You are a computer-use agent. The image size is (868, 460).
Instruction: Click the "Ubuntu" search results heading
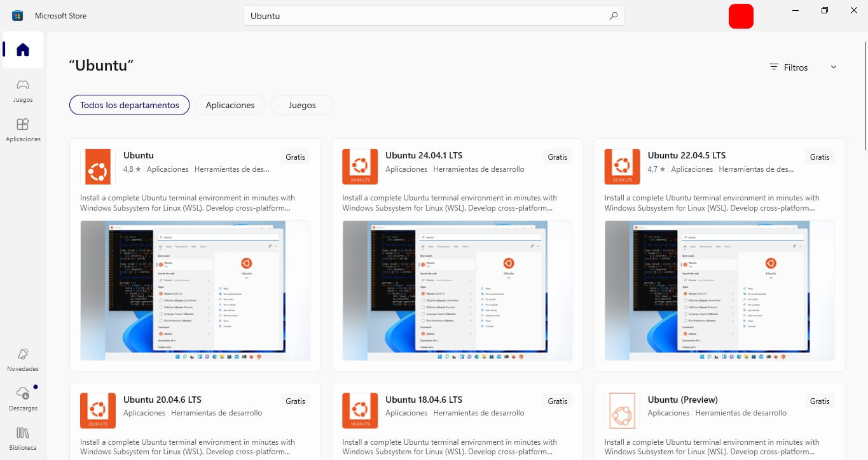(x=101, y=66)
